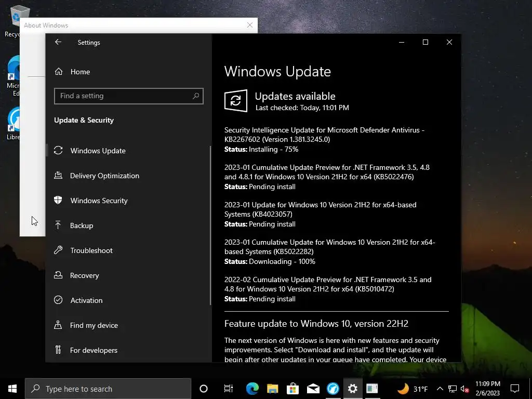Open the network status tray icon

[x=453, y=389]
